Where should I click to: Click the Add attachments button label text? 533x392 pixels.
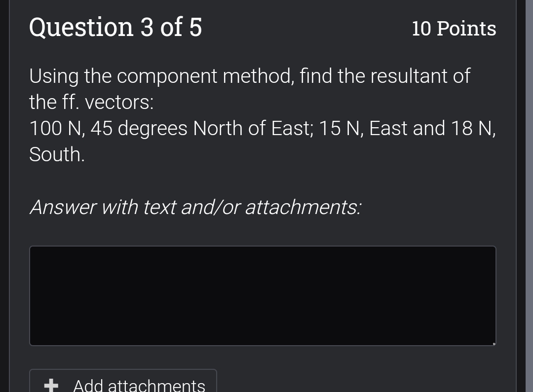[139, 386]
